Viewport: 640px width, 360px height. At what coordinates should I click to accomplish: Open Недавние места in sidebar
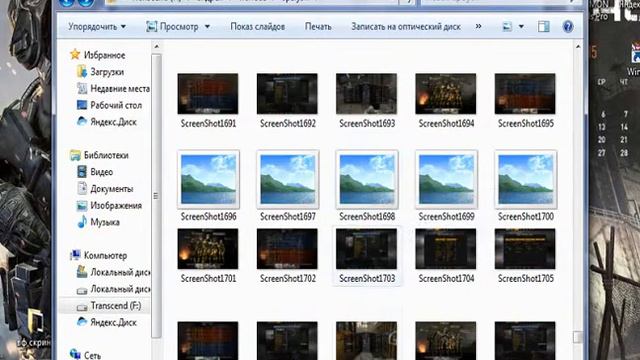click(x=113, y=89)
